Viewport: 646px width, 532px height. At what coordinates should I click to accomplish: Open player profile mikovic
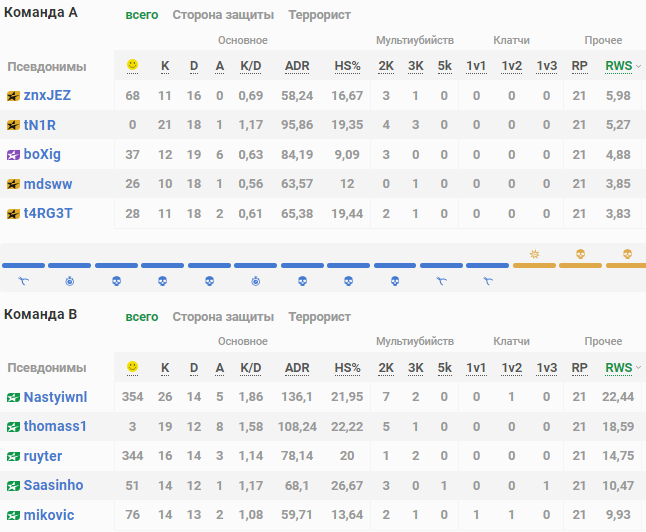click(x=50, y=515)
